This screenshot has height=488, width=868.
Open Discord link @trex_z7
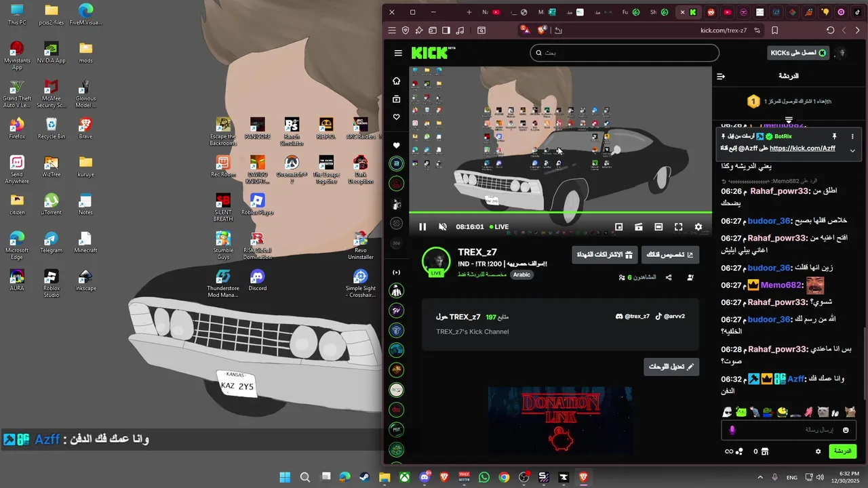pyautogui.click(x=632, y=317)
